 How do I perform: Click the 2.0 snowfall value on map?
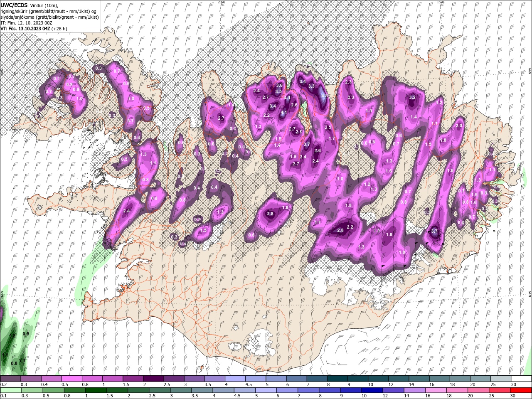459,126
